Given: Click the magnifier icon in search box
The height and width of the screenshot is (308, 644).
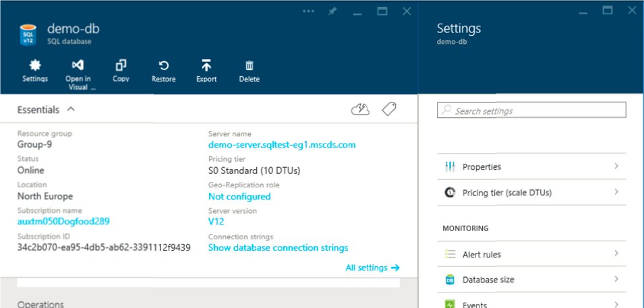Looking at the screenshot, I should pos(446,110).
